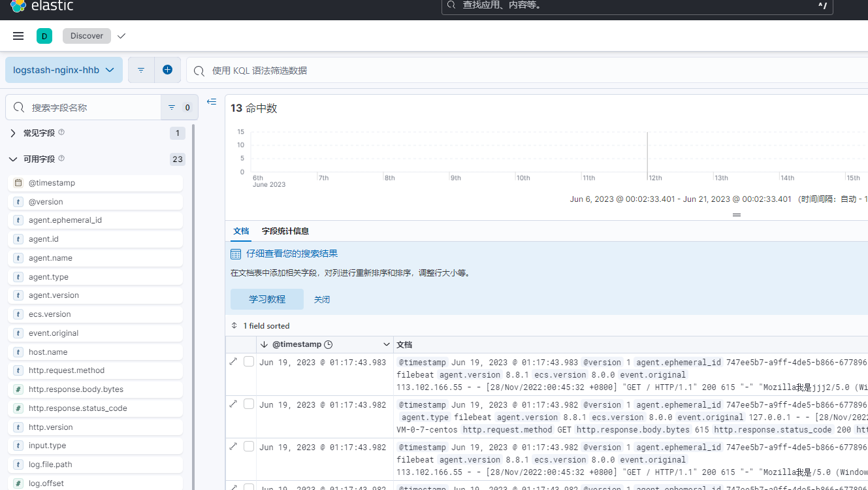The height and width of the screenshot is (490, 868).
Task: Select the http.response.status_code field
Action: click(x=95, y=408)
